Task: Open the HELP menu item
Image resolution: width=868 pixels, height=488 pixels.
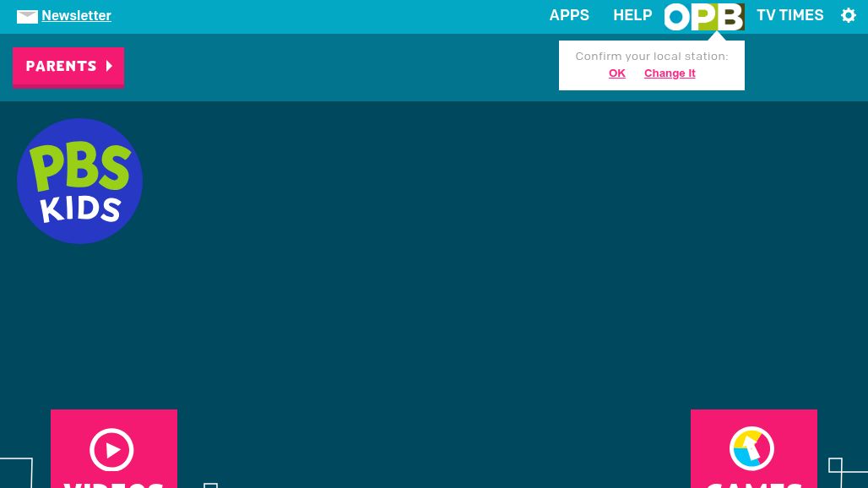Action: (632, 15)
